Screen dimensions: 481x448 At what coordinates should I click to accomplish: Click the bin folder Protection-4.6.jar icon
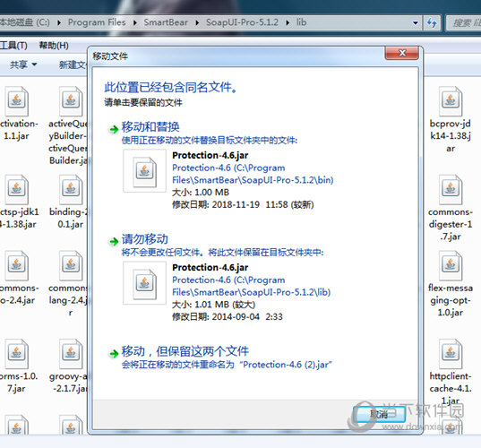click(x=144, y=171)
